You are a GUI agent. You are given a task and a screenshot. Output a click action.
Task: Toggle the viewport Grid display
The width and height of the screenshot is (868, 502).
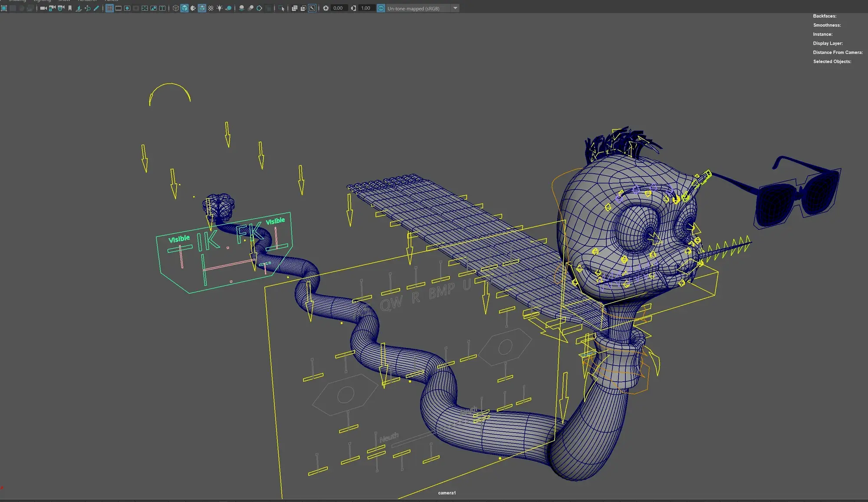(109, 8)
